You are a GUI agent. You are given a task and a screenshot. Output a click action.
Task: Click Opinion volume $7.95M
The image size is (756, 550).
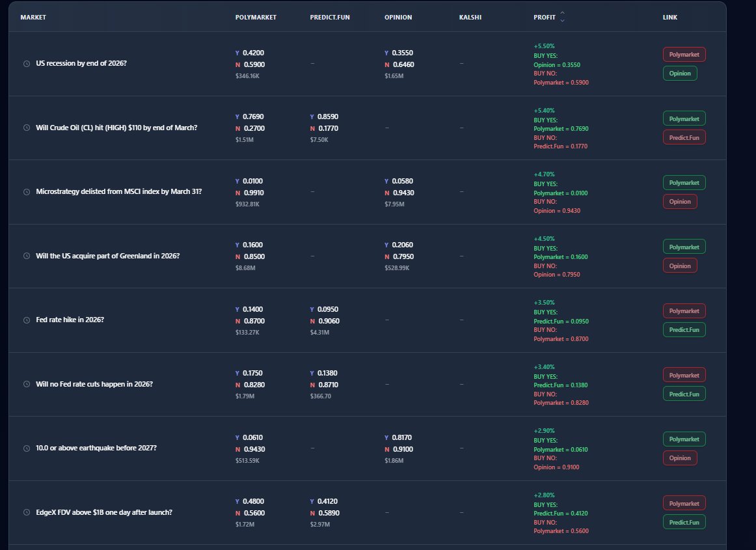(394, 204)
